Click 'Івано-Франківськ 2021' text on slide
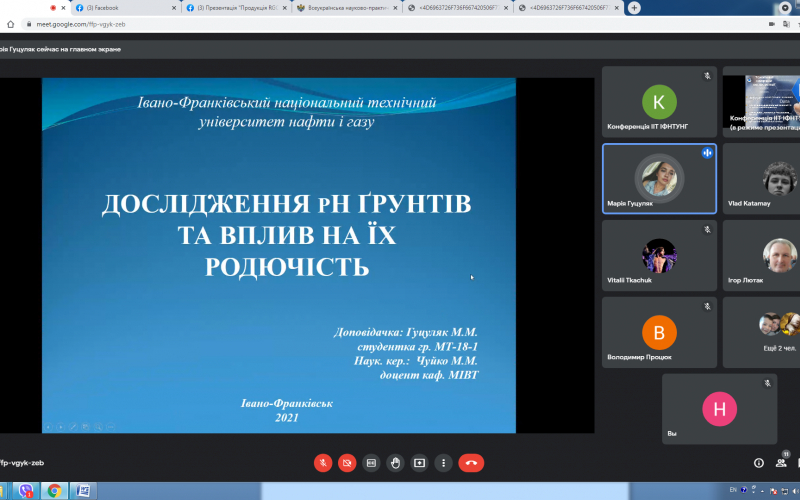Screen dimensions: 800x500 click(x=287, y=410)
